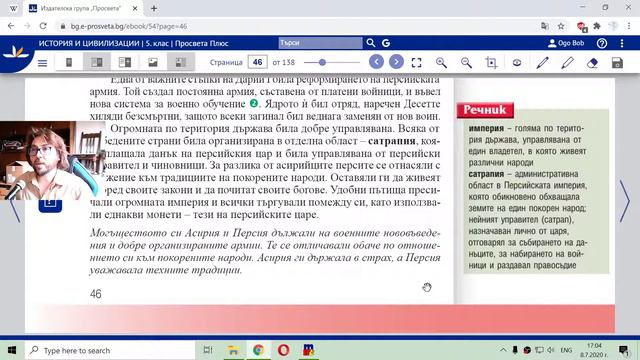Select the highlighter marker tool

click(x=567, y=62)
